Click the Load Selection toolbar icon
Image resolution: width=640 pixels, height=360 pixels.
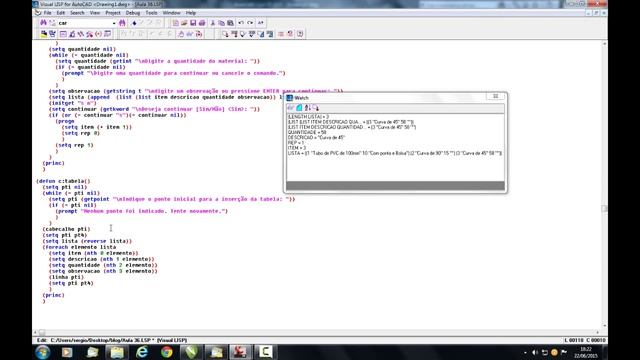(234, 34)
